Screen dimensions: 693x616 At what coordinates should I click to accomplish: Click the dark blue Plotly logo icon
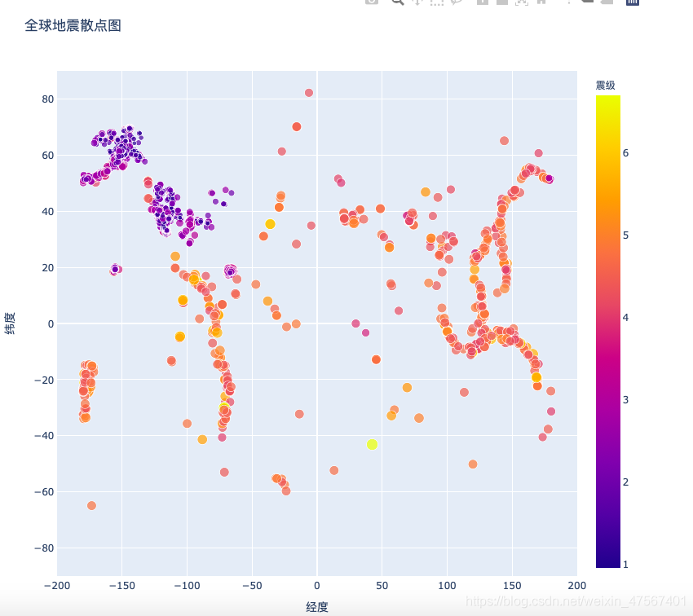[633, 2]
